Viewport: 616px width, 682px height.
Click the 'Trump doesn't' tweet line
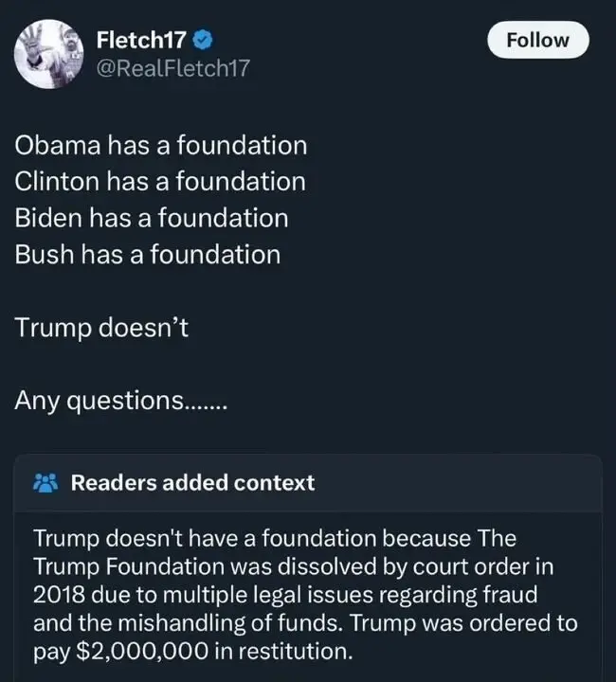[x=101, y=327]
